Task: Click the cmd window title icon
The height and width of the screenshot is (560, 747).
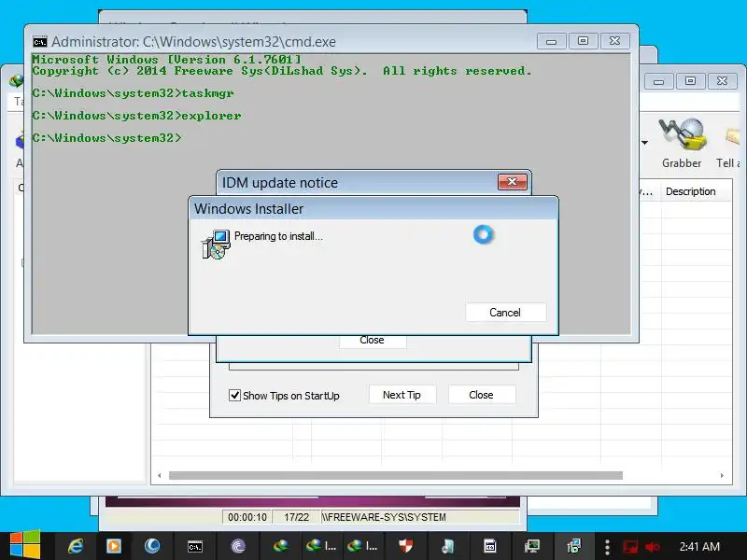Action: click(40, 42)
